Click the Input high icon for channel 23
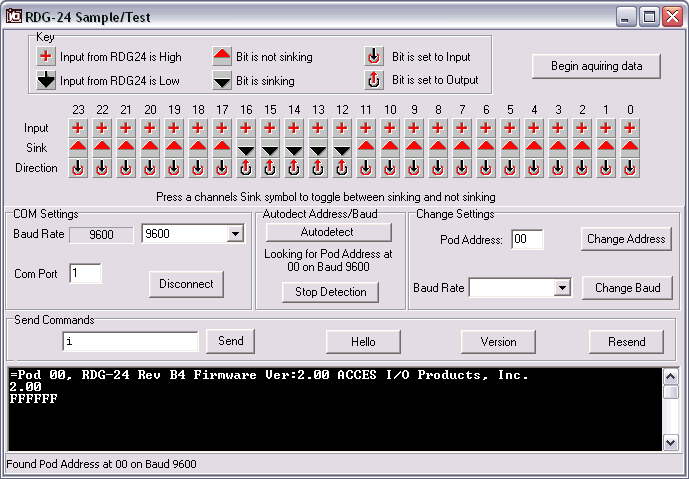This screenshot has height=479, width=689. pyautogui.click(x=78, y=128)
